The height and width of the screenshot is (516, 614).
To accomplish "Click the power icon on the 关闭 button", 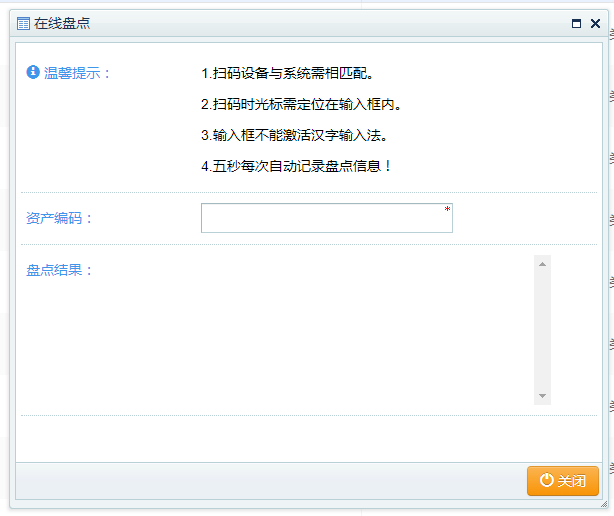I will (x=546, y=481).
